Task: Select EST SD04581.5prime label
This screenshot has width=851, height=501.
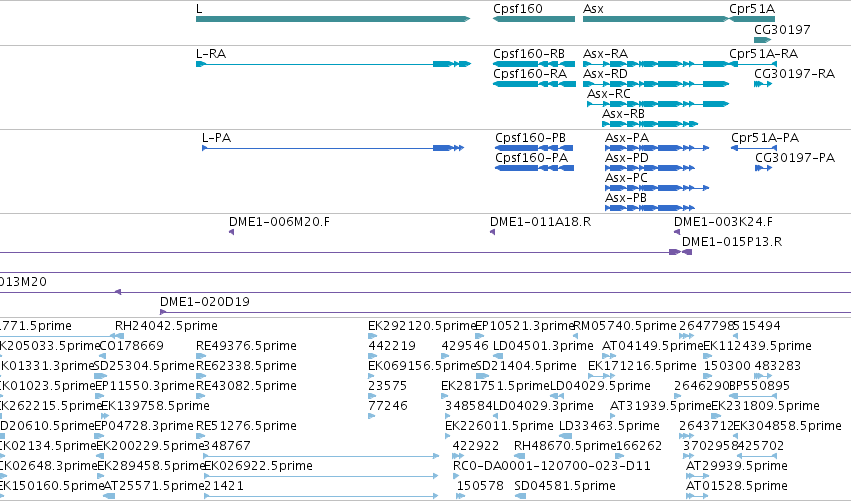Action: [x=565, y=486]
